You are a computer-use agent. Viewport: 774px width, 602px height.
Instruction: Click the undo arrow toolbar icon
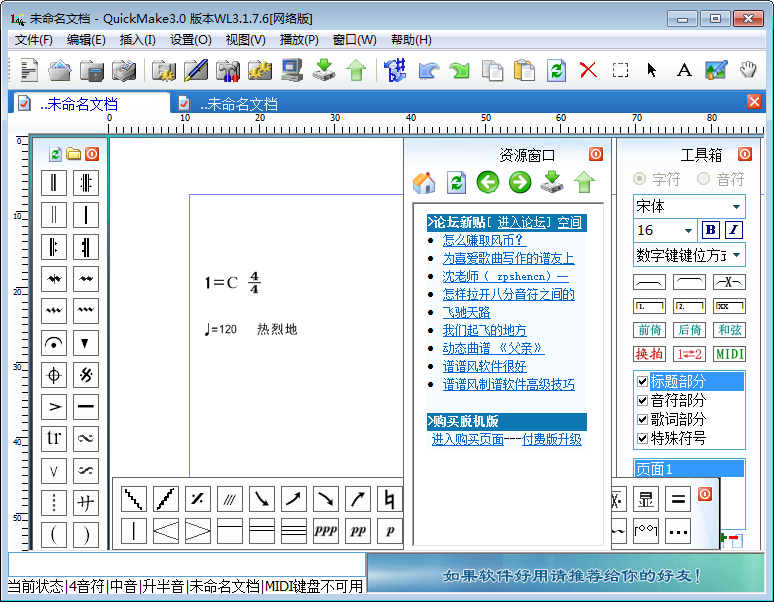[428, 70]
